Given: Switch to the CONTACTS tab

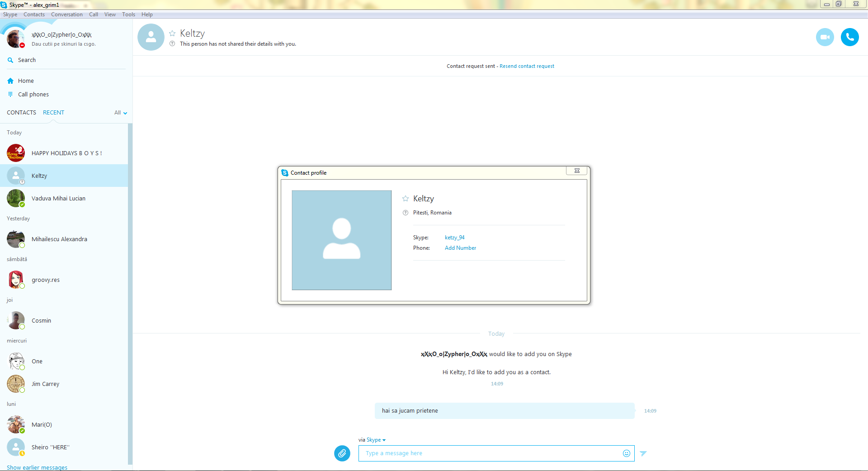Looking at the screenshot, I should [21, 113].
